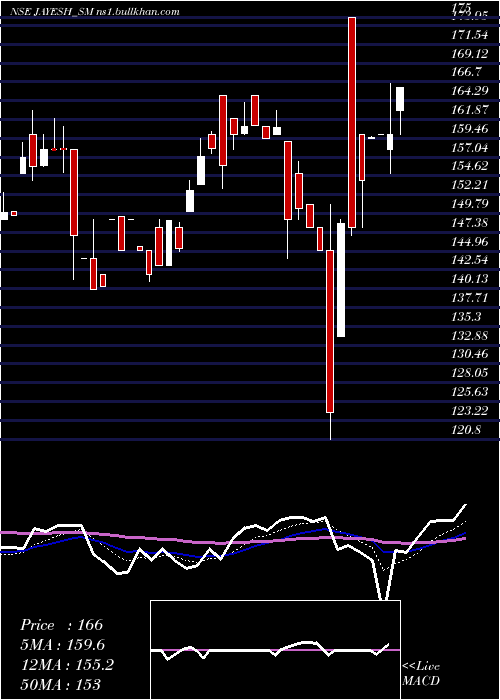Click the 120.8 price axis label
Viewport: 500px width, 700px height.
(466, 430)
